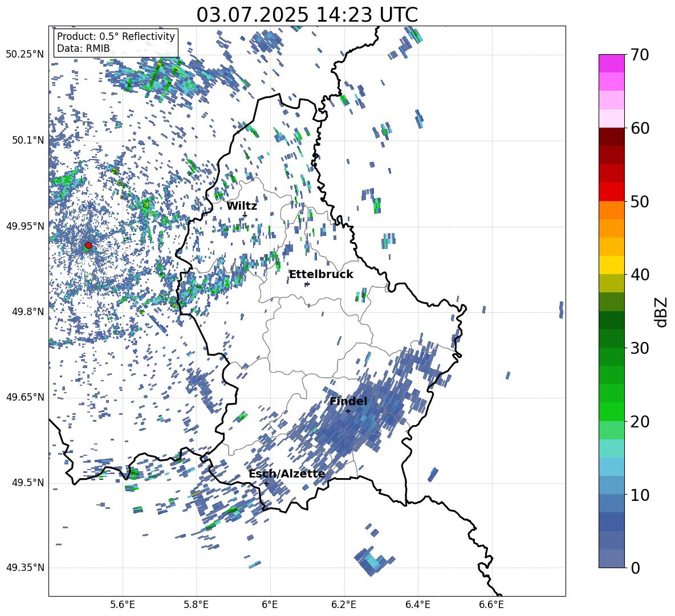Click the Product: 0.5° Reflectivity label
Viewport: 675px width, 616px height.
click(116, 36)
